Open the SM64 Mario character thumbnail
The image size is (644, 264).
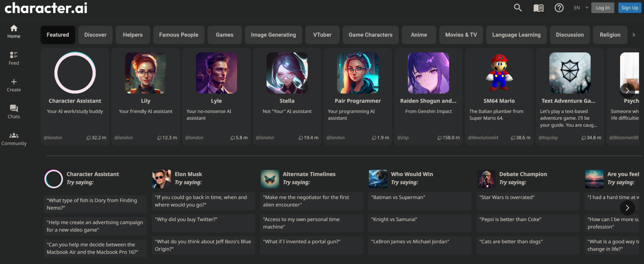[499, 73]
